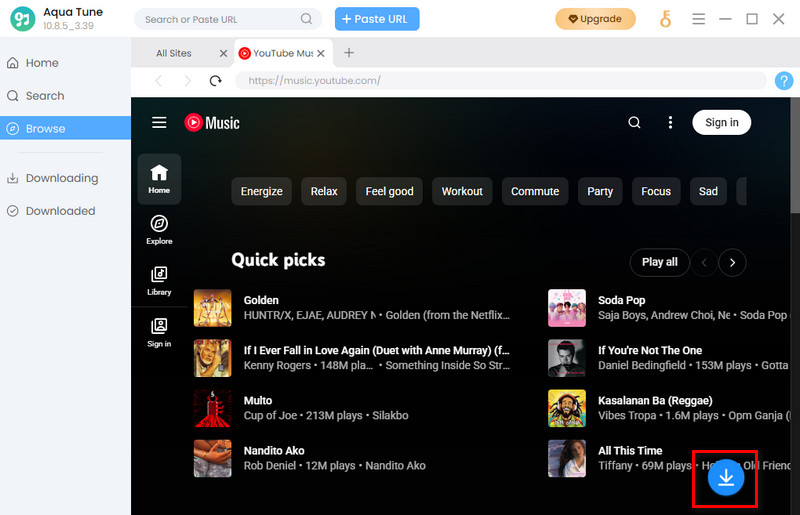Click the Soda Pop album thumbnail

click(567, 308)
